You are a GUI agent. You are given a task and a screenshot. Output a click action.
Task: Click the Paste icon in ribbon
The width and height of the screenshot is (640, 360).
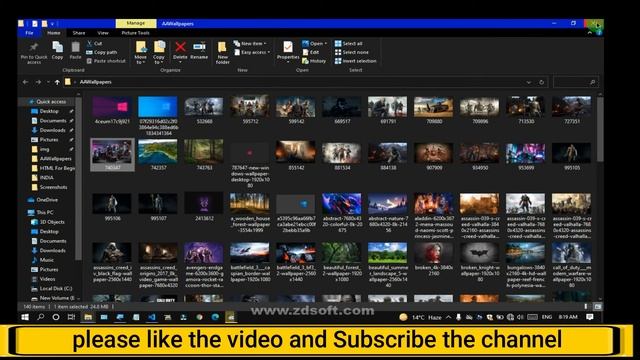pos(76,47)
